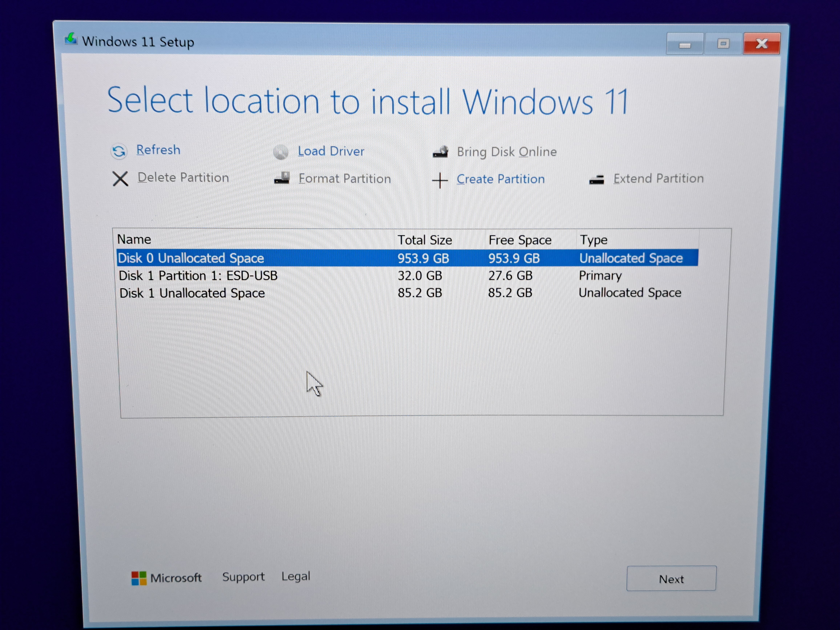This screenshot has width=840, height=630.
Task: Open the Load Driver link
Action: pos(331,151)
